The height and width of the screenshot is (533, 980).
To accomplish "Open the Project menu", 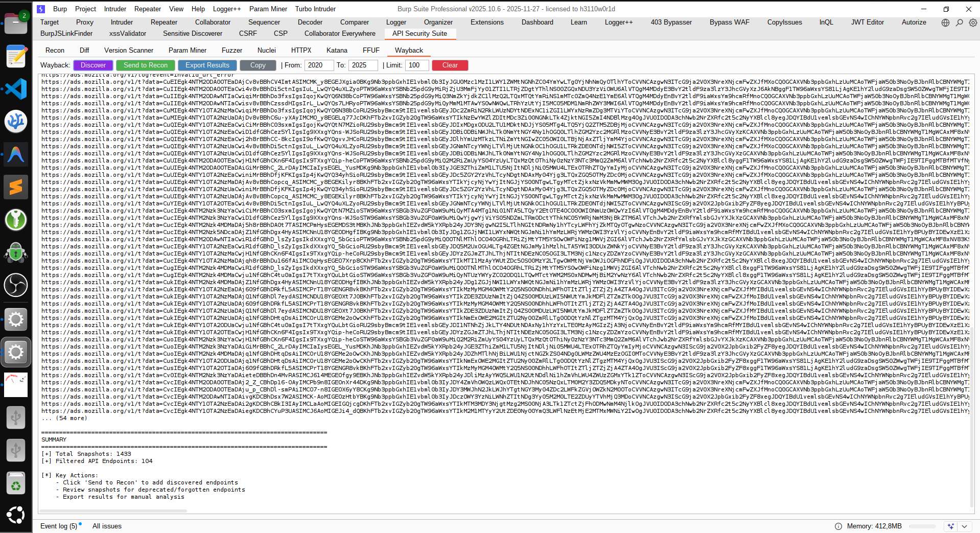I will pos(85,9).
